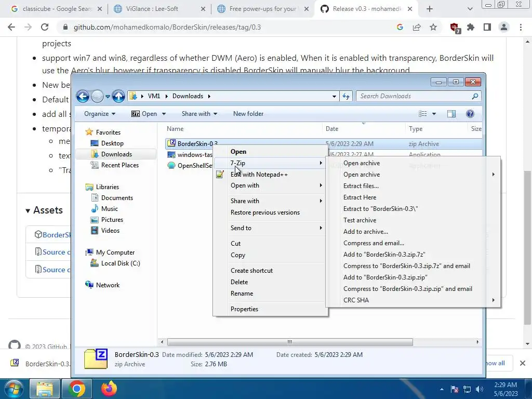Select Properties in the context menu
This screenshot has width=532, height=399.
[244, 309]
